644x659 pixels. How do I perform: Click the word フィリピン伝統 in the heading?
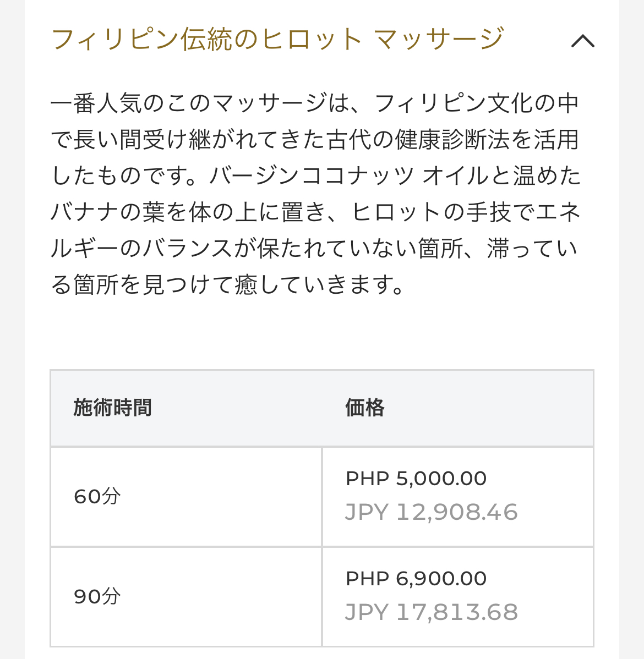tap(141, 39)
